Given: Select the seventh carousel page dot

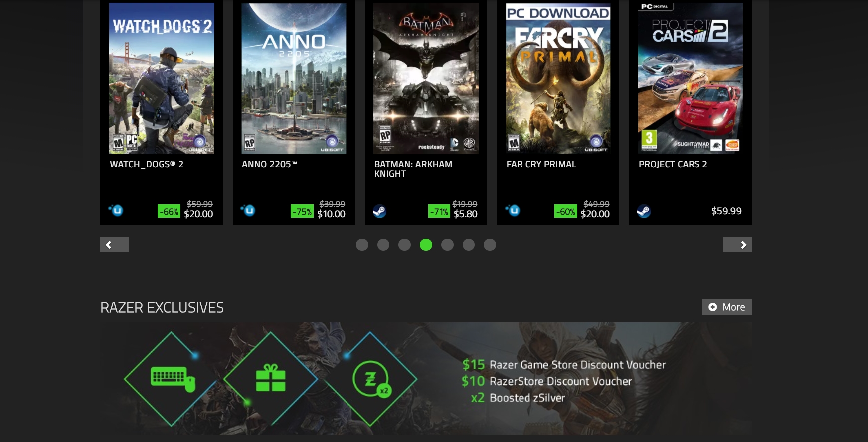Looking at the screenshot, I should click(490, 245).
